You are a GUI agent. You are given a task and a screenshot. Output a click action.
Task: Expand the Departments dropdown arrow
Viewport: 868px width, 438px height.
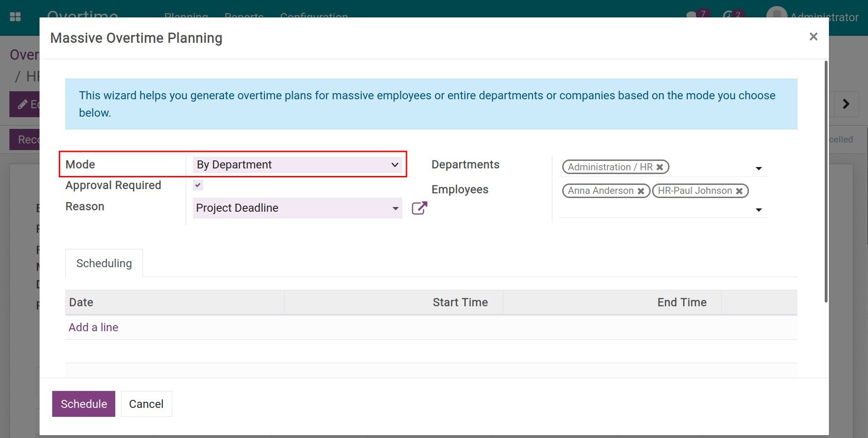(x=758, y=168)
